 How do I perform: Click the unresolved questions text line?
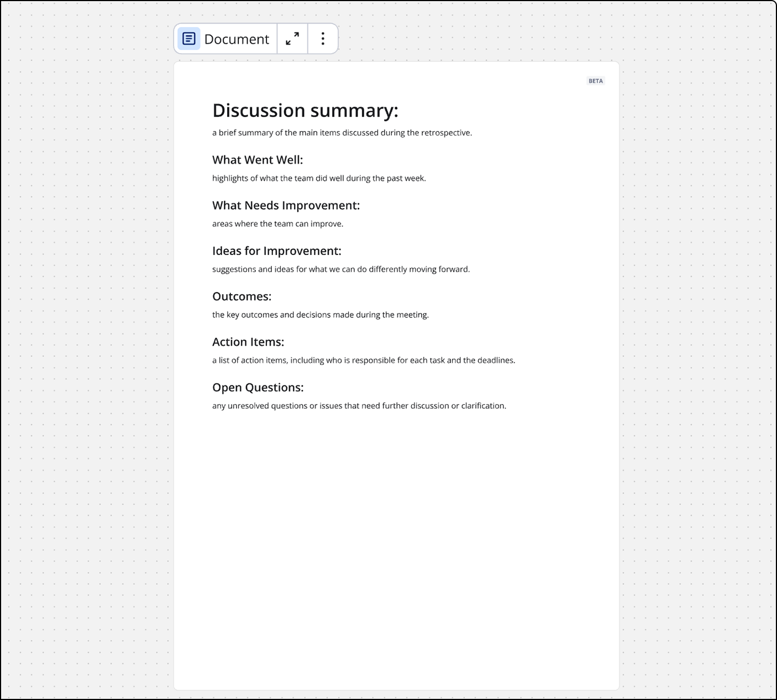359,406
